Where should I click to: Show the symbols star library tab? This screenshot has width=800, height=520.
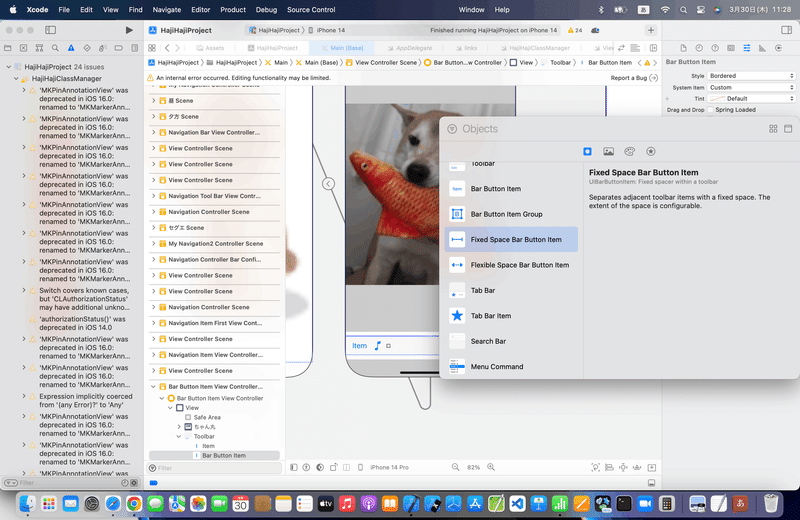[651, 152]
